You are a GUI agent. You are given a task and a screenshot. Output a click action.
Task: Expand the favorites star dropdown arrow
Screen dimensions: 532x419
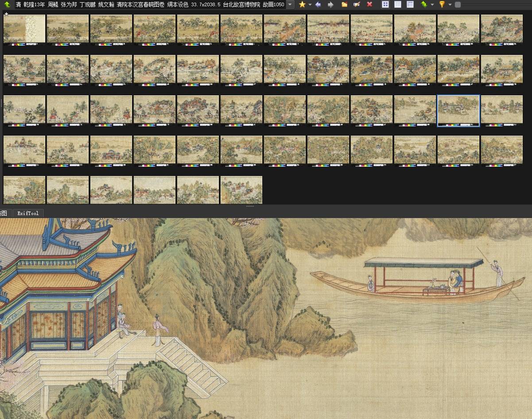point(310,4)
